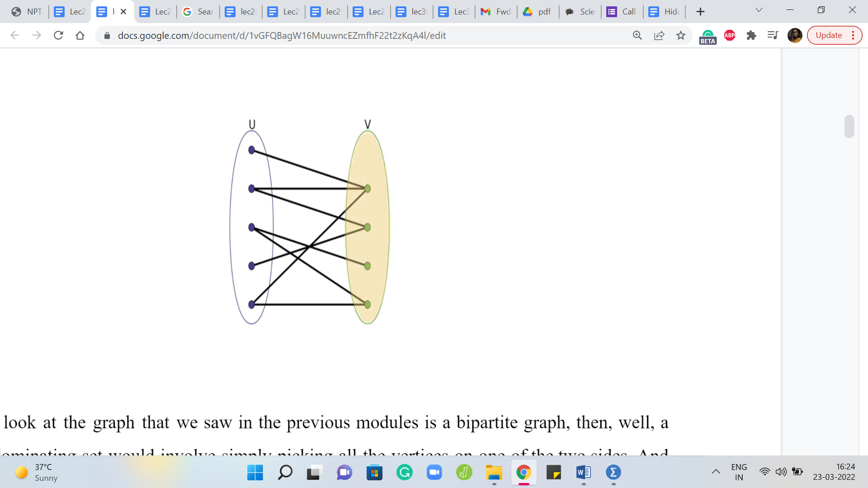Click the document vertical scrollbar thumb
The height and width of the screenshot is (488, 868).
[x=849, y=127]
